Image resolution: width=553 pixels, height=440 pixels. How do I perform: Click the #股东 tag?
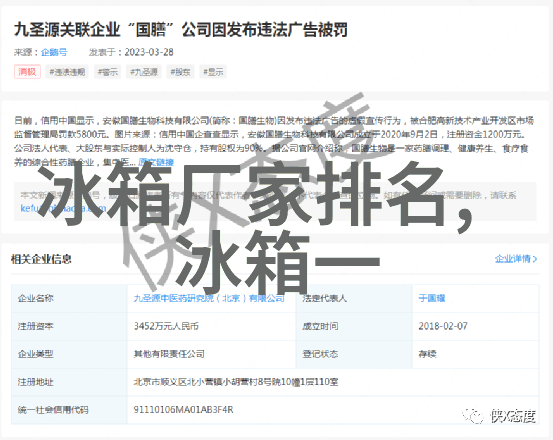click(x=180, y=72)
